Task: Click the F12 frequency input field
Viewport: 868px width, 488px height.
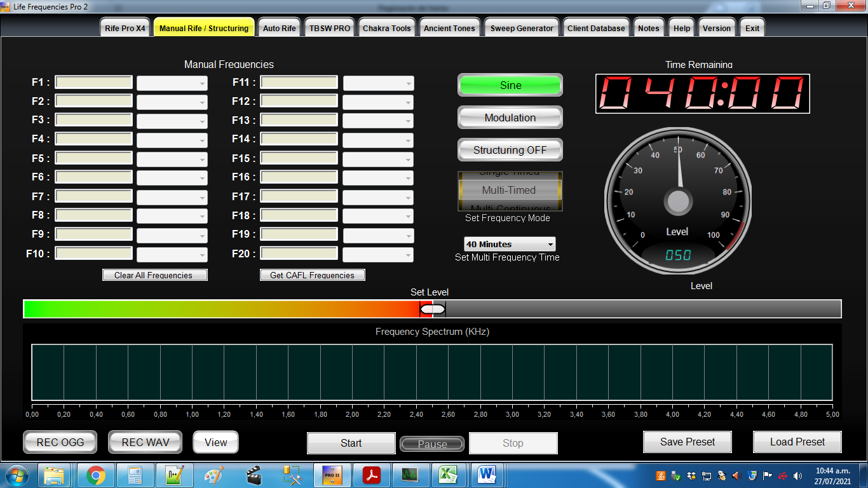Action: [x=299, y=101]
